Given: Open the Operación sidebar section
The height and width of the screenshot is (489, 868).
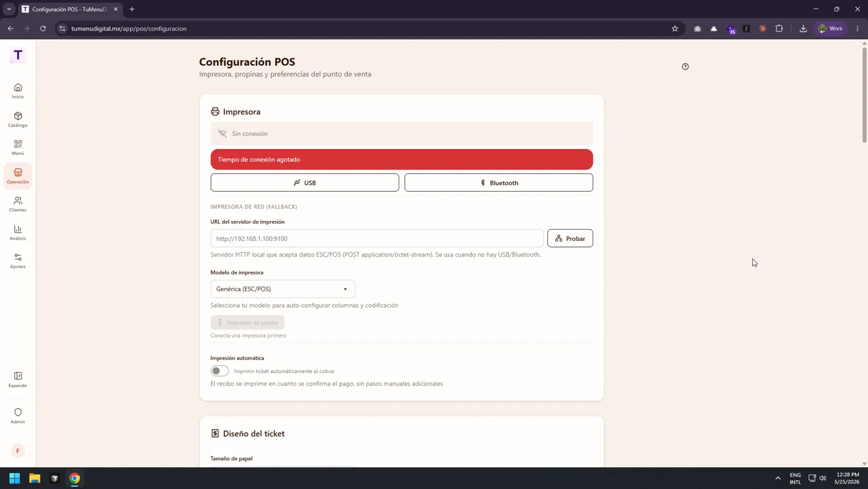Looking at the screenshot, I should (18, 176).
